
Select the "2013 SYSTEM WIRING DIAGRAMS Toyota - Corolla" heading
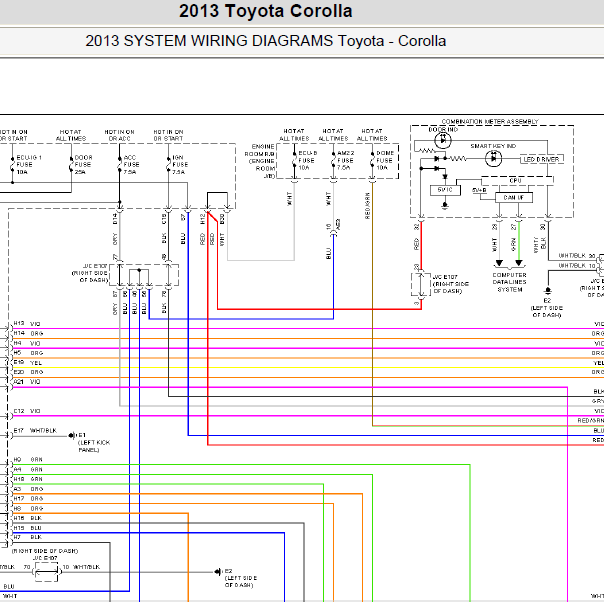[265, 41]
